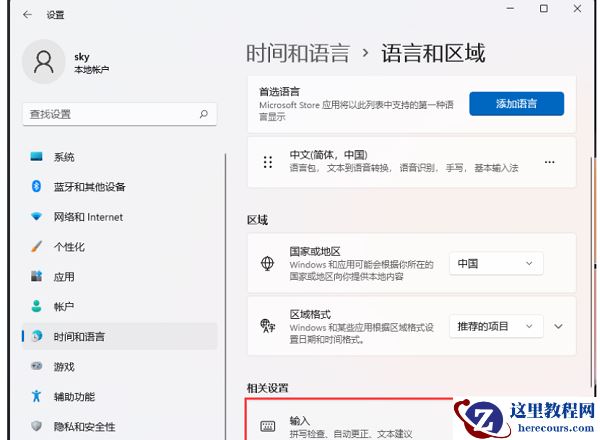The width and height of the screenshot is (600, 440).
Task: Expand the 区域格式 section chevron
Action: pos(558,326)
